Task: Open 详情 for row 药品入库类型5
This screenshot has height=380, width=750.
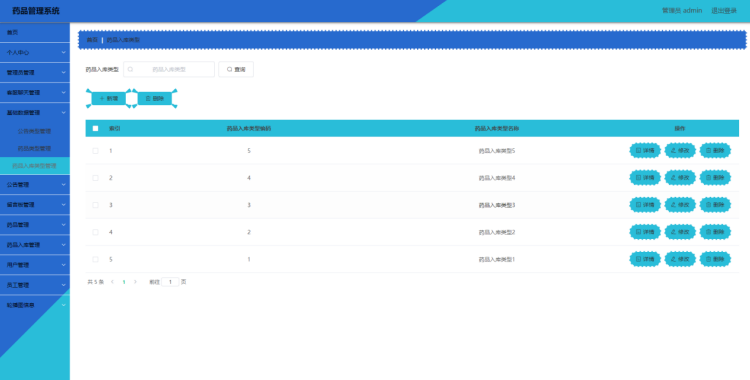Action: point(645,151)
